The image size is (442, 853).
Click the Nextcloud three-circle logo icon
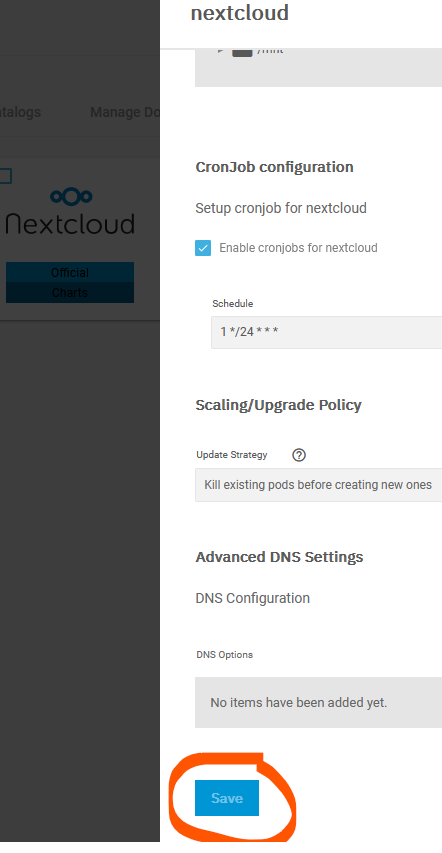point(71,196)
